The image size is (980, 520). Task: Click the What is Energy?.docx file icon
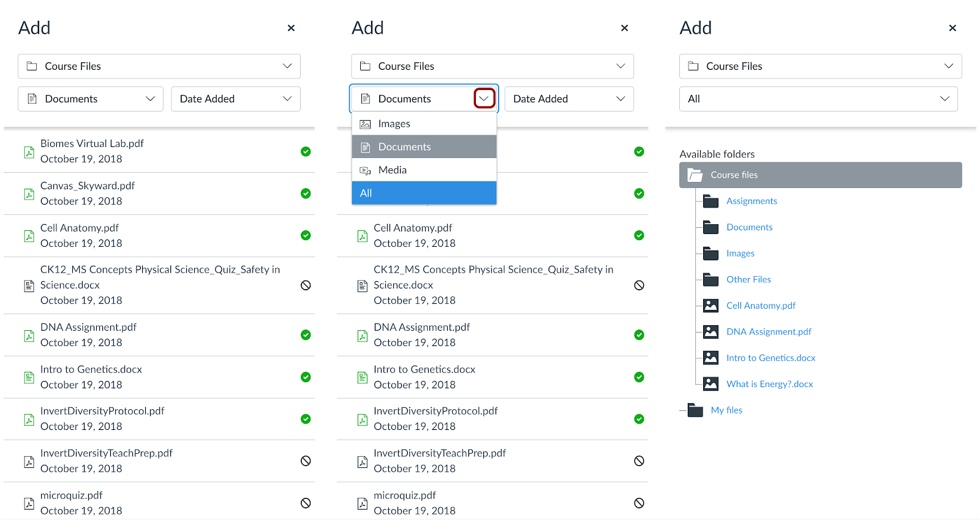coord(710,384)
